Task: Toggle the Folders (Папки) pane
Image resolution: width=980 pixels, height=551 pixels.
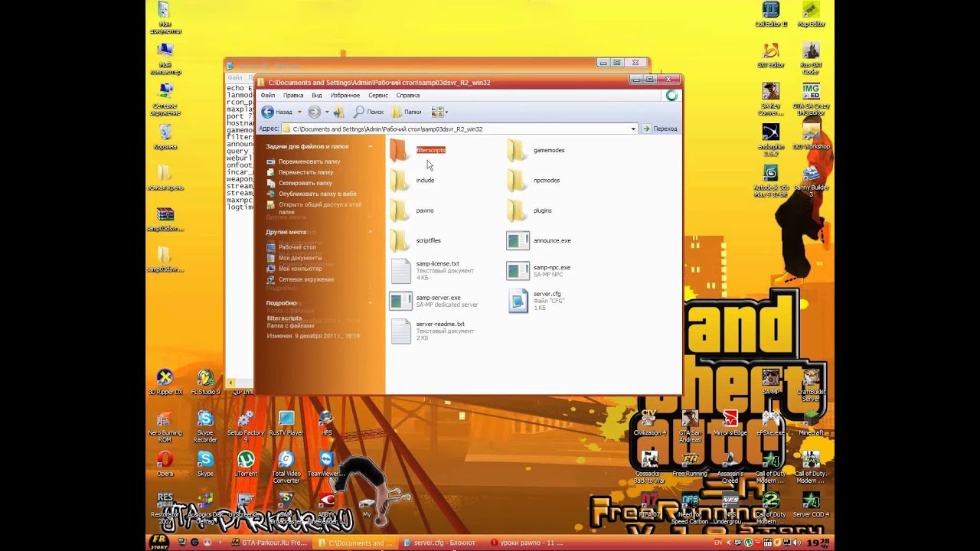Action: point(407,112)
